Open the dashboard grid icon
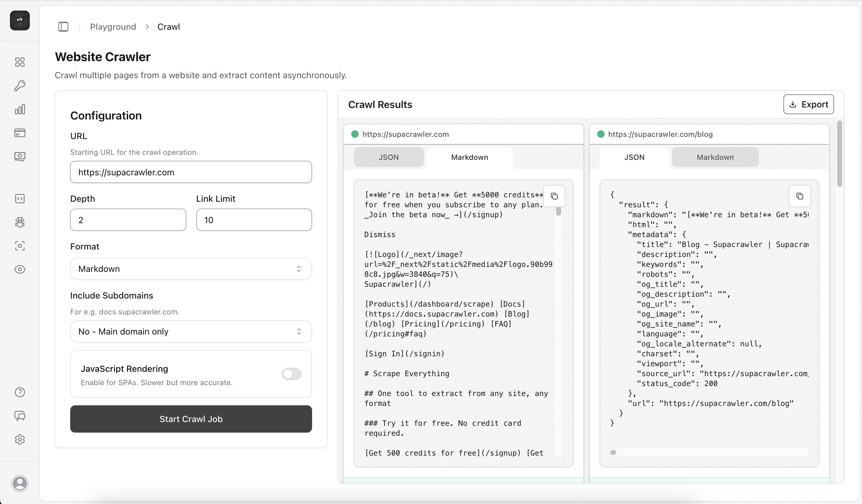Image resolution: width=862 pixels, height=504 pixels. [x=20, y=62]
